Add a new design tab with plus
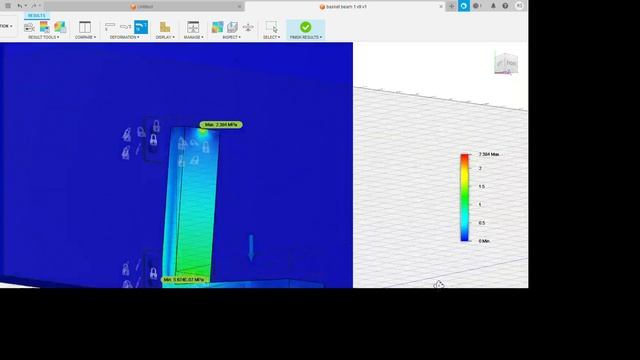 (x=451, y=6)
